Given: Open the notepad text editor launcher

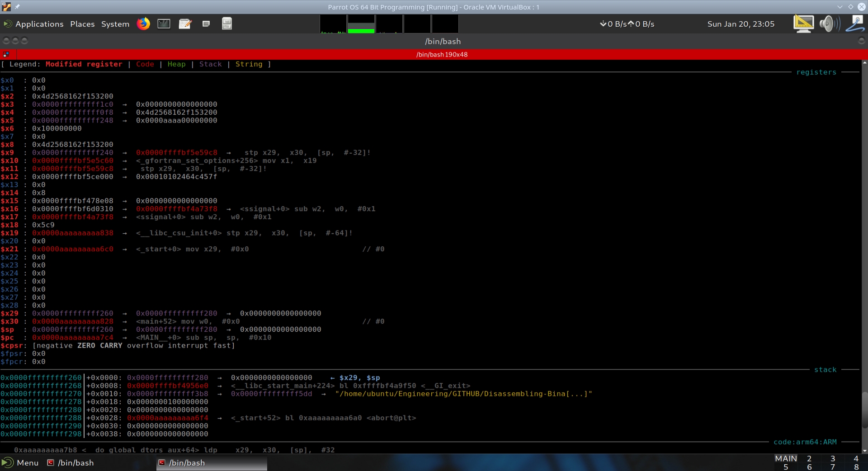Looking at the screenshot, I should (x=185, y=24).
